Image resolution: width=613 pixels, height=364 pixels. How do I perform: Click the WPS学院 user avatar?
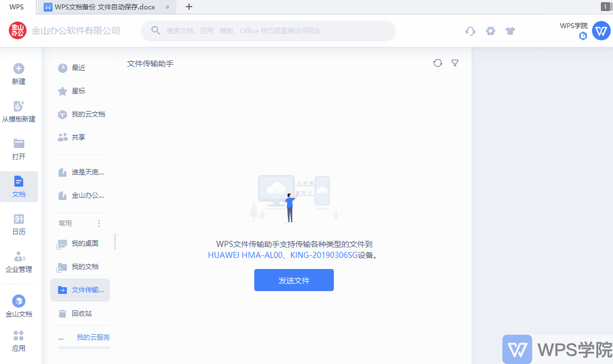pos(601,31)
